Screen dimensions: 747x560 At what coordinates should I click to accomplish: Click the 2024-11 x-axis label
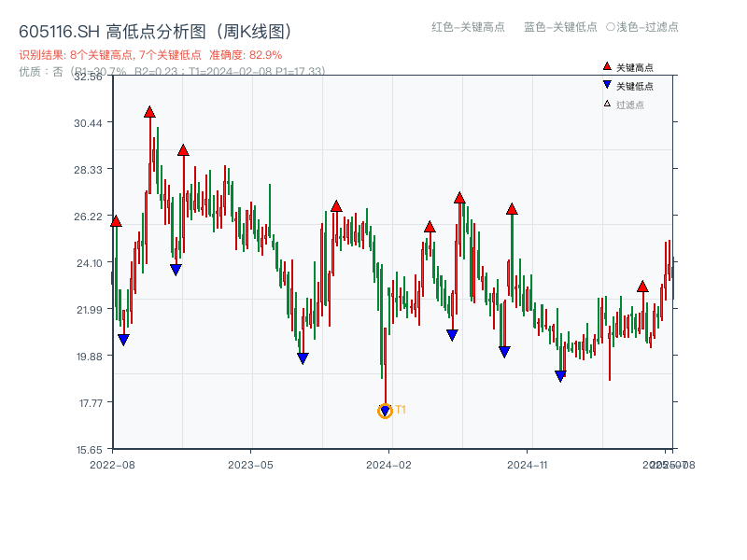[527, 465]
